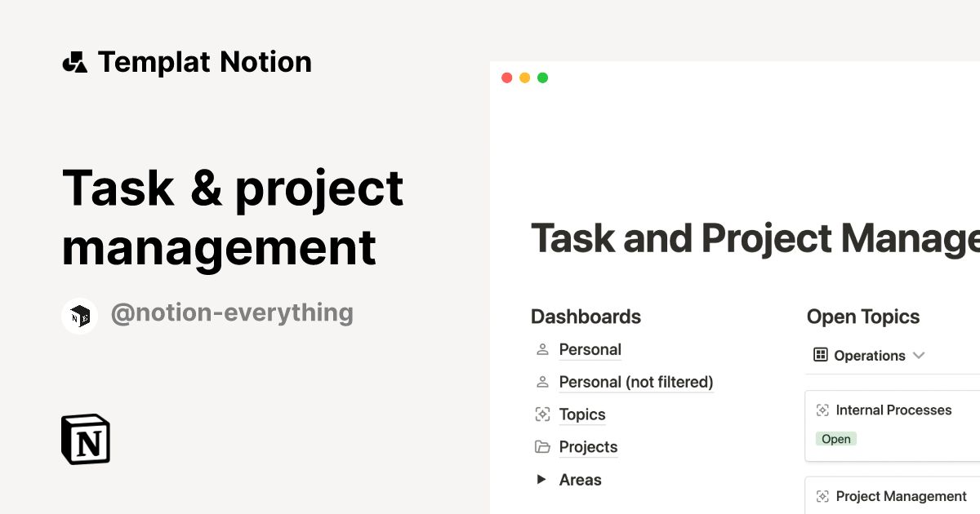The width and height of the screenshot is (980, 514).
Task: Click the table icon next to Operations
Action: coord(819,355)
